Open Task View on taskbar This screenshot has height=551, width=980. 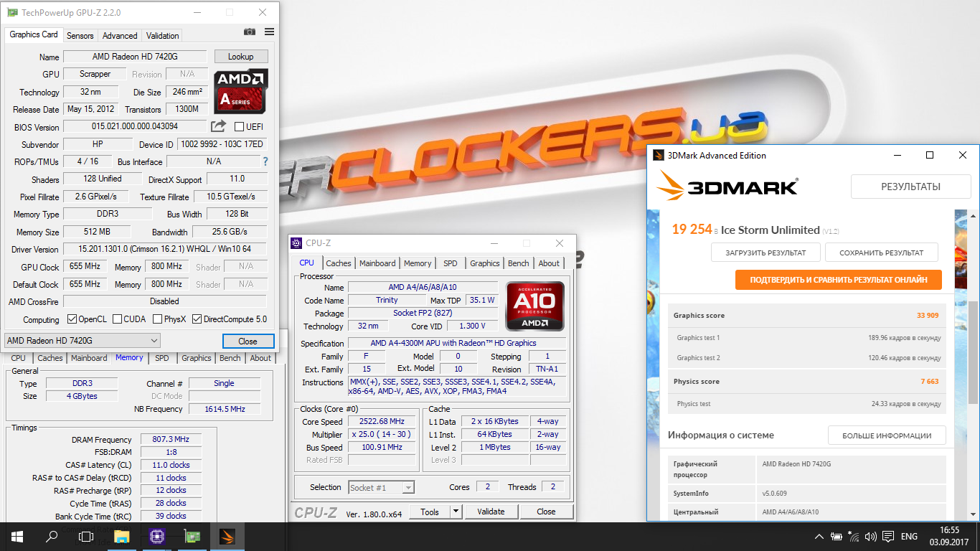[86, 536]
